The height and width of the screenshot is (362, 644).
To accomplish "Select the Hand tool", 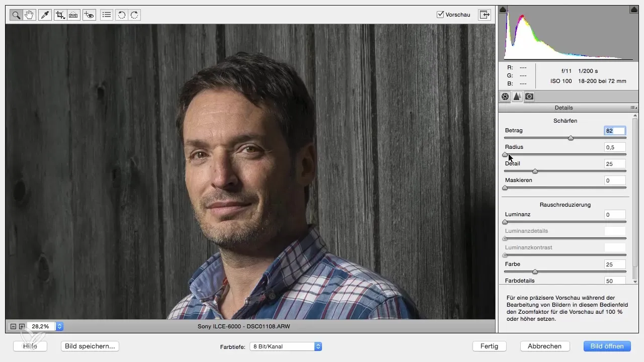I will (29, 15).
